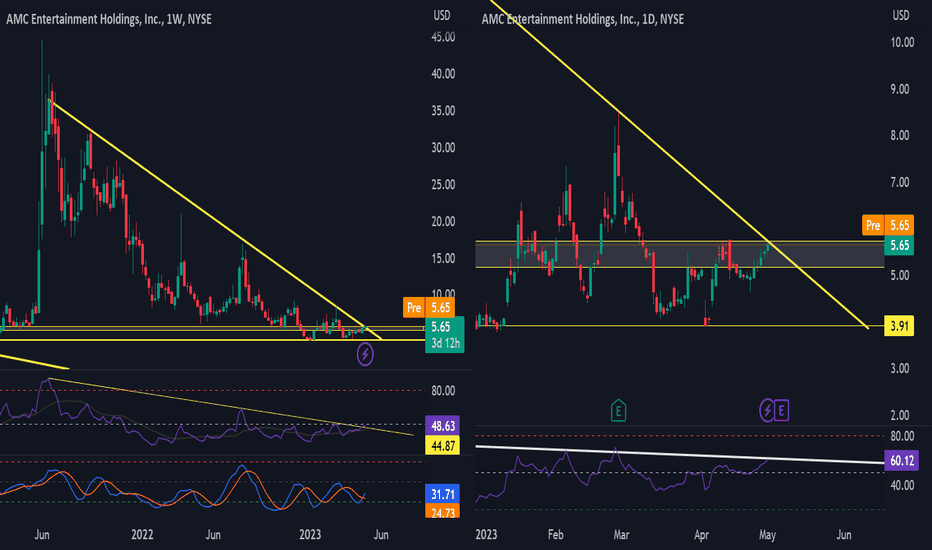Viewport: 932px width, 550px height.
Task: Click 8.00 on daily price axis
Action: [x=900, y=135]
